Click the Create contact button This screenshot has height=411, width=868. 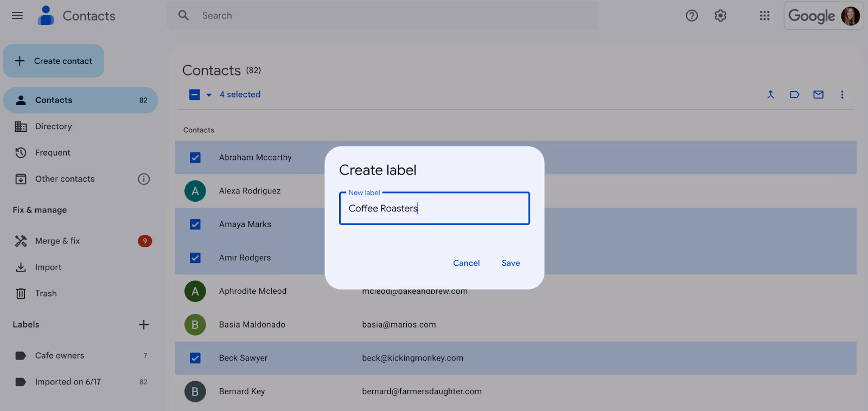point(54,61)
